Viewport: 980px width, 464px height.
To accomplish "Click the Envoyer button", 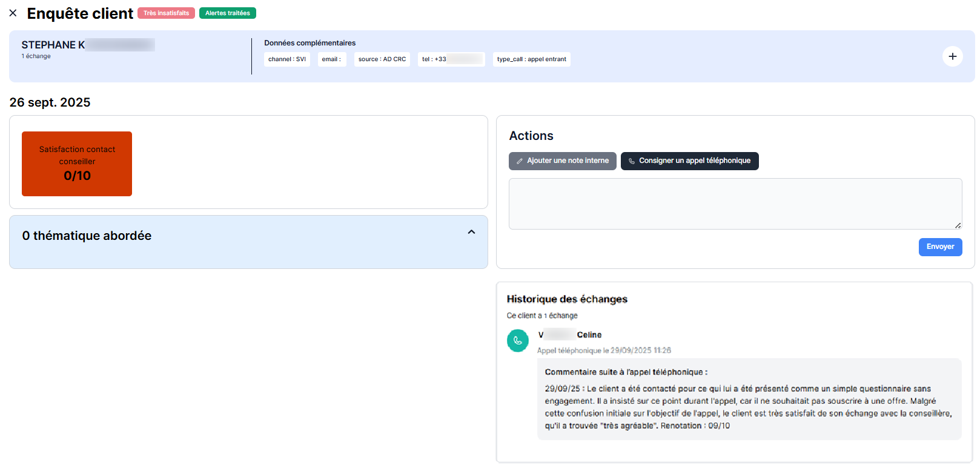I will (940, 247).
